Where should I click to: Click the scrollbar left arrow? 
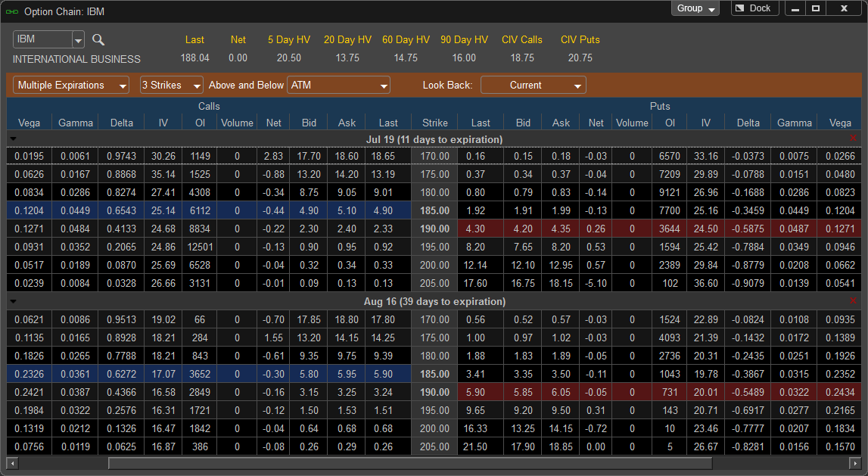click(x=12, y=462)
